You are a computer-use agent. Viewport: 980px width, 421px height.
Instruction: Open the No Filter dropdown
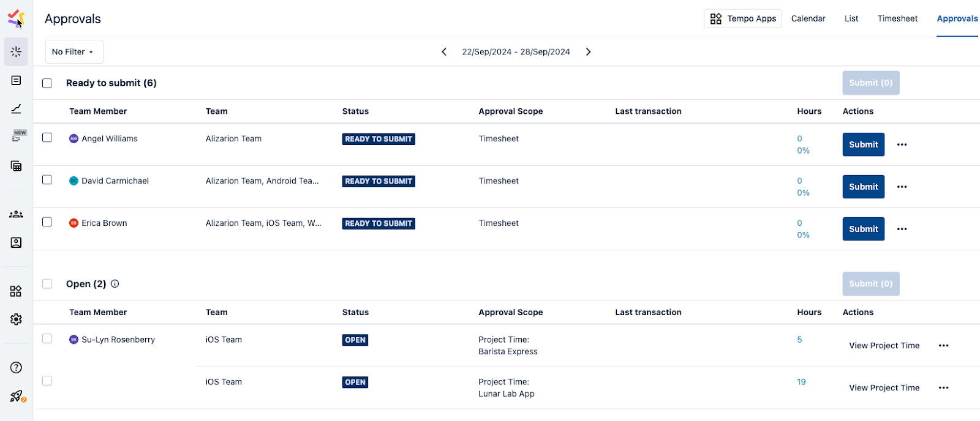coord(73,52)
